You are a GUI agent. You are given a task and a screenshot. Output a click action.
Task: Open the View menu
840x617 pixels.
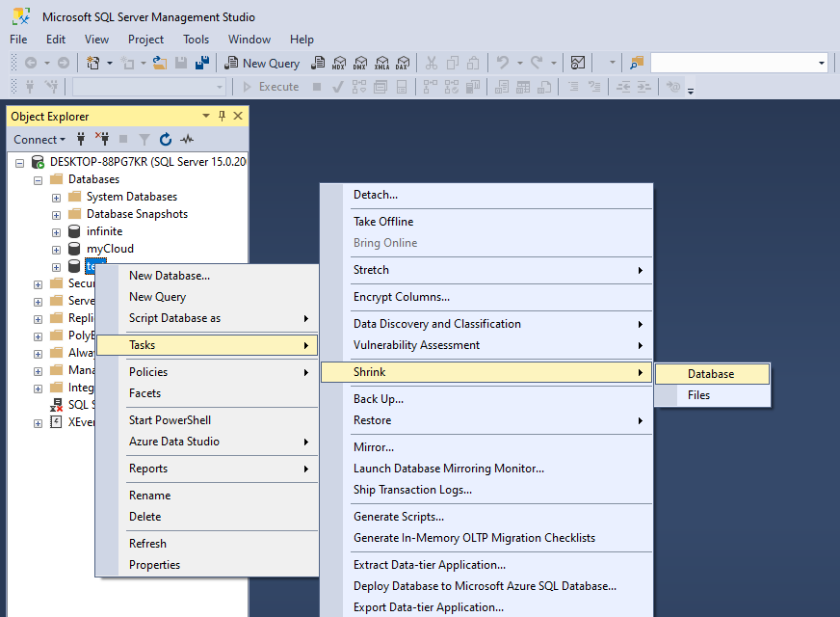(96, 40)
